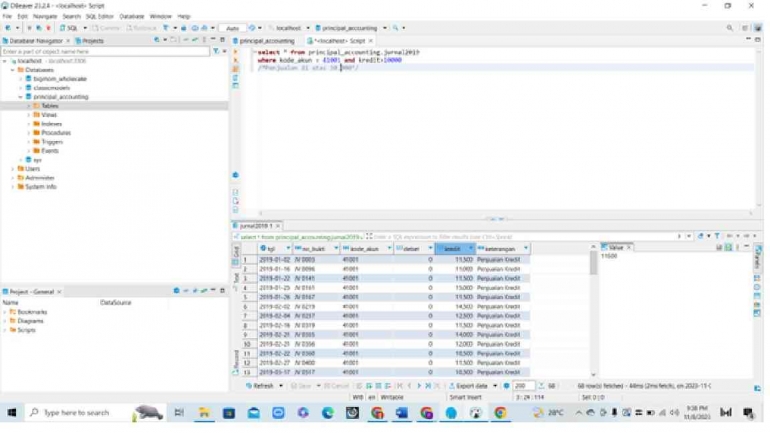Screen dimensions: 770x433
Task: Open the Navigate menu
Action: [45, 16]
